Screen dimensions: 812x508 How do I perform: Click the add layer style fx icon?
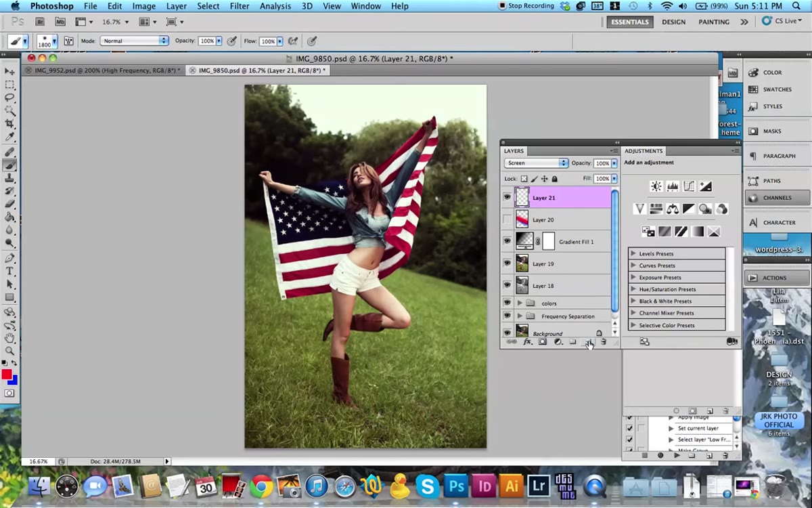click(x=528, y=342)
